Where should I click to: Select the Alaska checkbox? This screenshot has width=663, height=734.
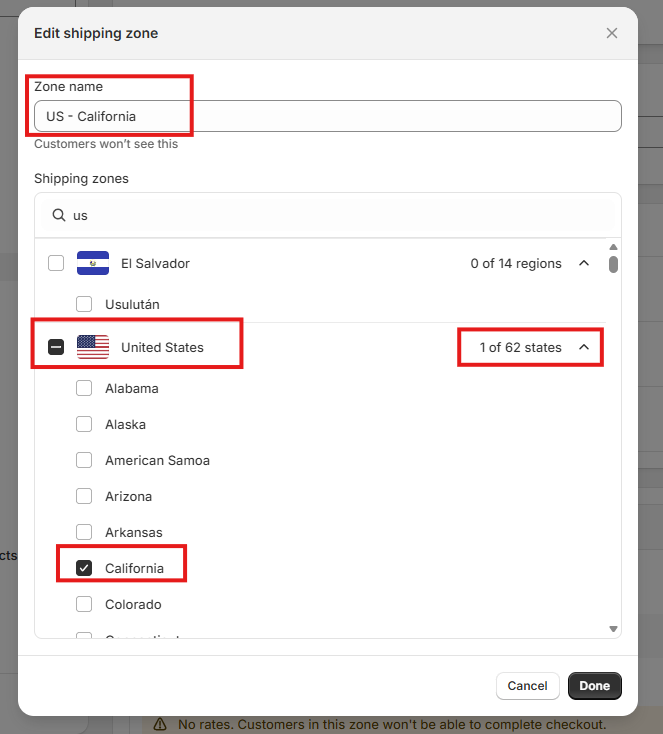[x=85, y=424]
